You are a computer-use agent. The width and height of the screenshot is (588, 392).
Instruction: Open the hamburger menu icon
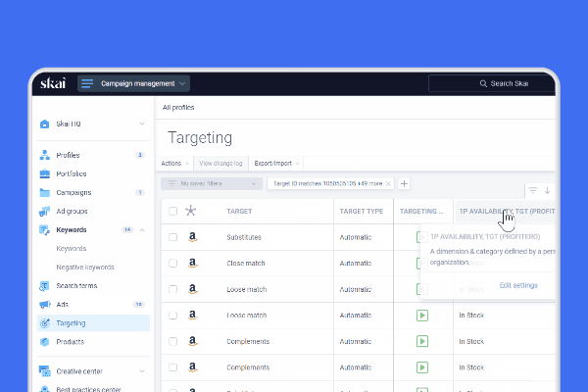click(87, 83)
